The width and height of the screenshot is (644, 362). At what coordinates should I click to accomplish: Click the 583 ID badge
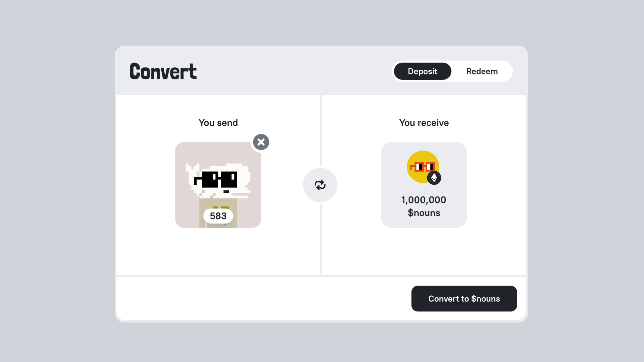coord(218,216)
